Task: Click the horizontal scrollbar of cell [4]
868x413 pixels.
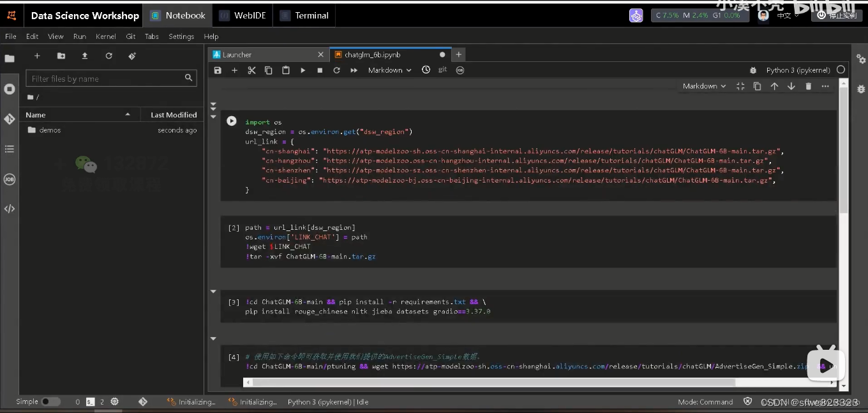Action: tap(495, 382)
